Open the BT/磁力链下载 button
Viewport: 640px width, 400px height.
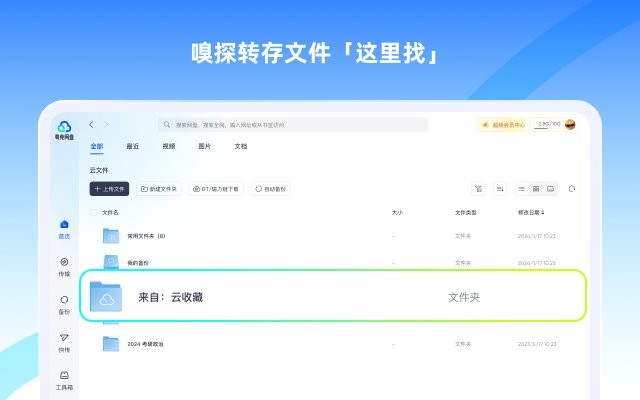216,189
